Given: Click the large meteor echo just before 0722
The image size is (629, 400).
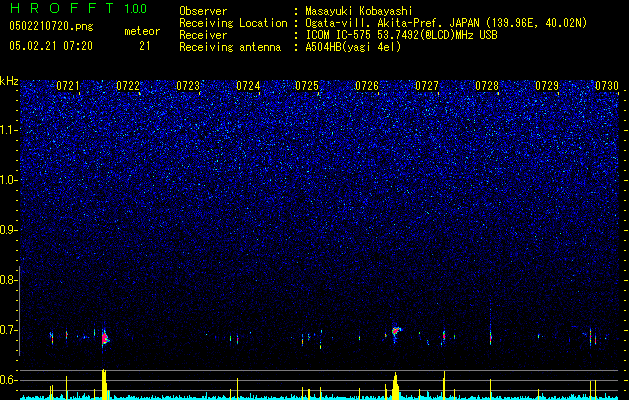Looking at the screenshot, I should click(105, 338).
